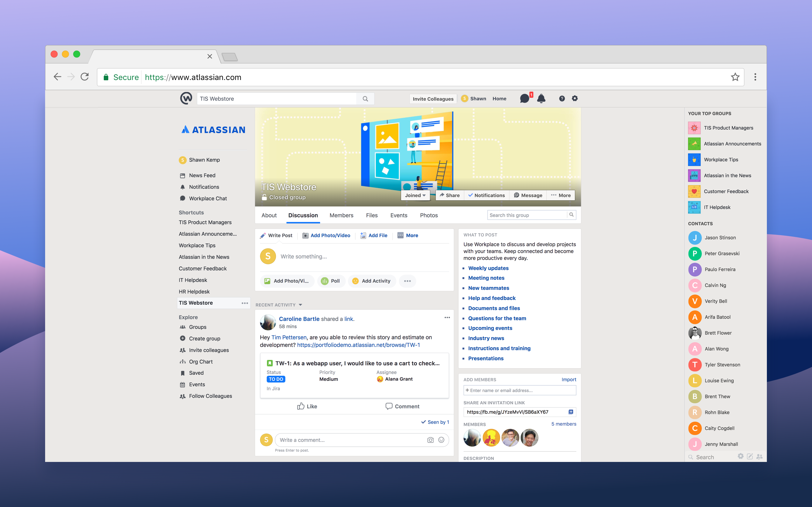Click the Import members link

568,380
